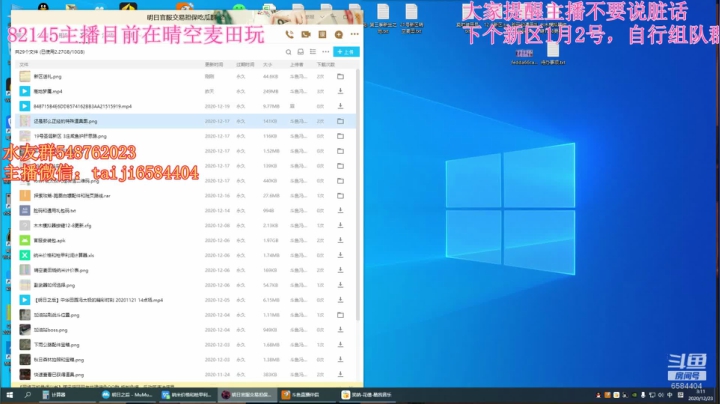Open the more options menu in group header
The width and height of the screenshot is (720, 404).
354,34
